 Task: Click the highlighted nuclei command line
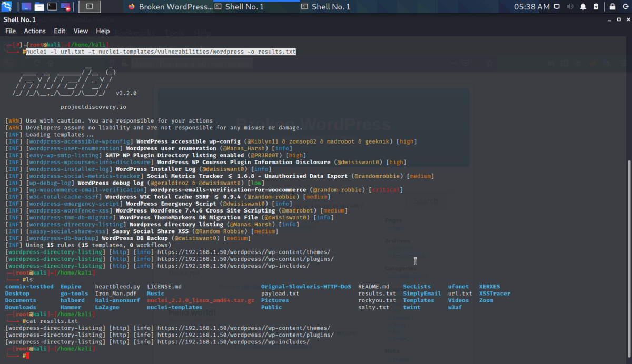161,52
